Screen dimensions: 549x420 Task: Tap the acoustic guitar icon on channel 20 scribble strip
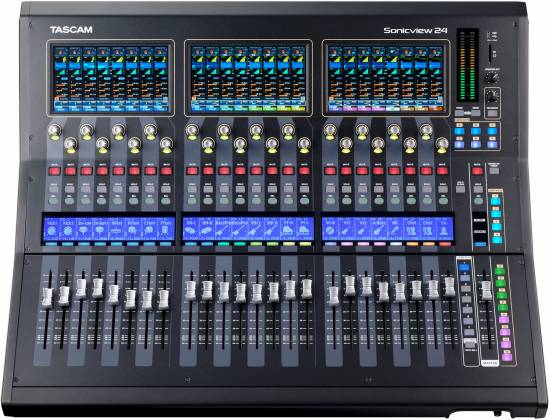(378, 231)
